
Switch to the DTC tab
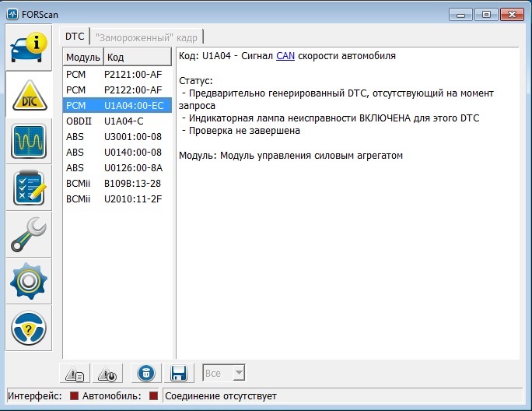coord(75,37)
